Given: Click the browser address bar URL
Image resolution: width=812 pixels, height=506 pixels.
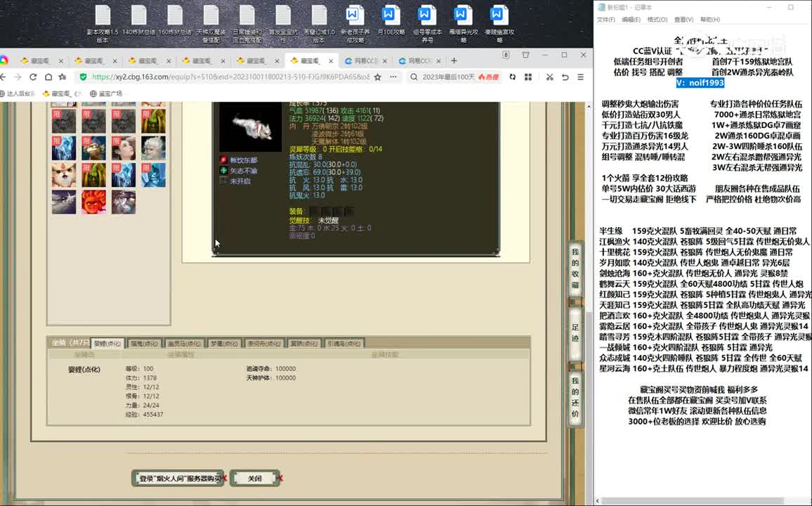Looking at the screenshot, I should (230, 77).
